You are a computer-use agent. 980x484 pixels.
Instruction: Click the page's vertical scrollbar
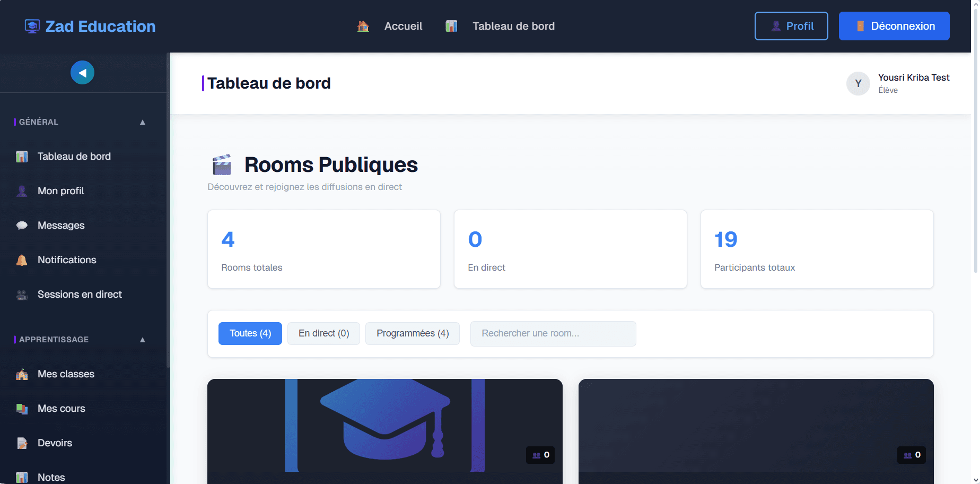976,159
